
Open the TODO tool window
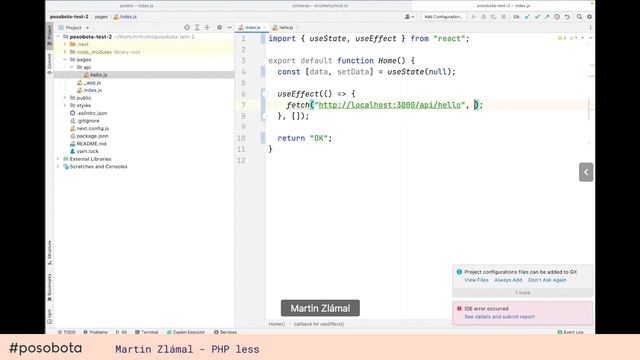coord(67,332)
